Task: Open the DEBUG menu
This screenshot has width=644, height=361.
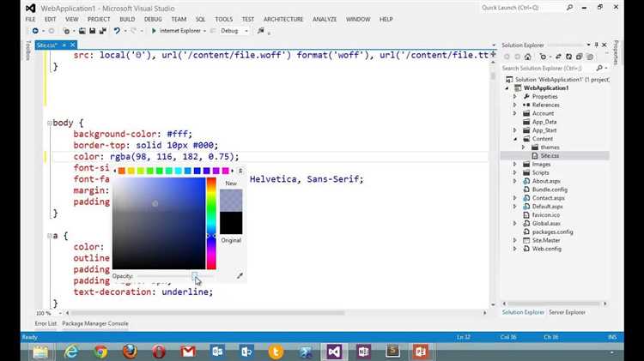Action: (153, 19)
